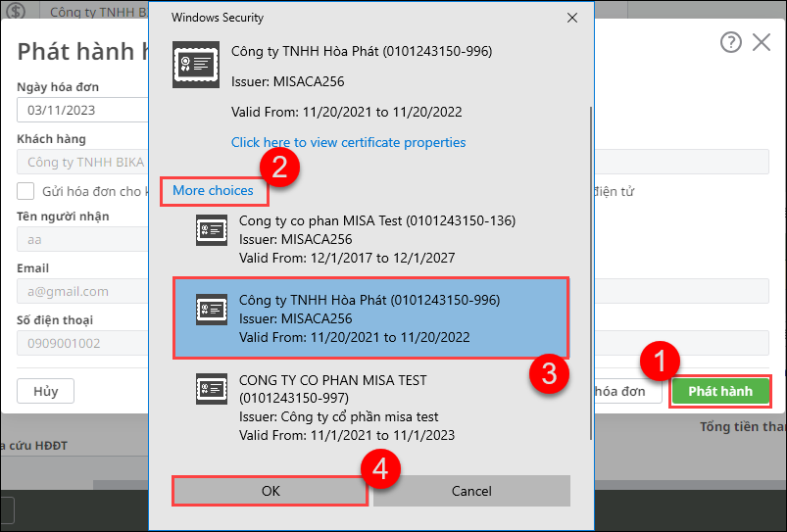The image size is (787, 532).
Task: Click the certificate icon of 0101243150-997 entry
Action: pos(212,389)
